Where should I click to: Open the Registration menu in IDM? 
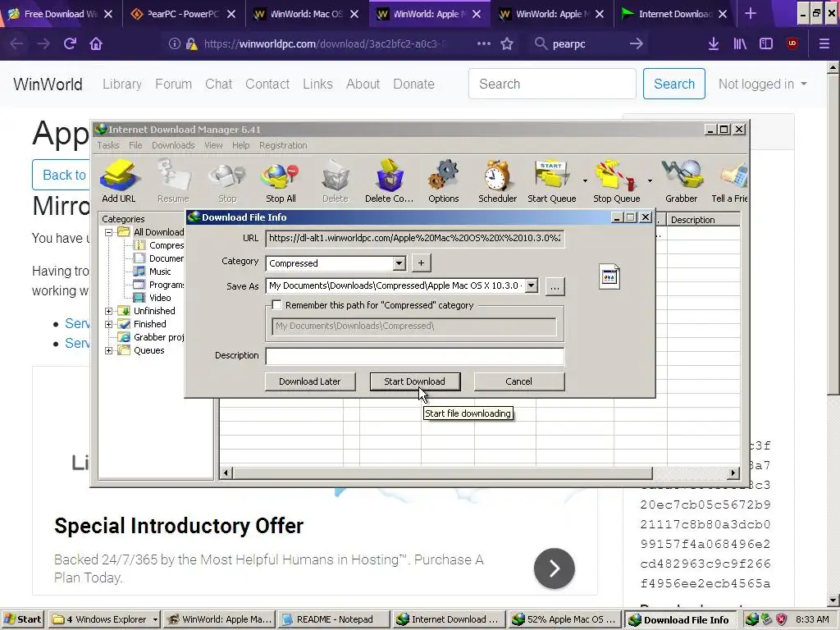pos(283,145)
